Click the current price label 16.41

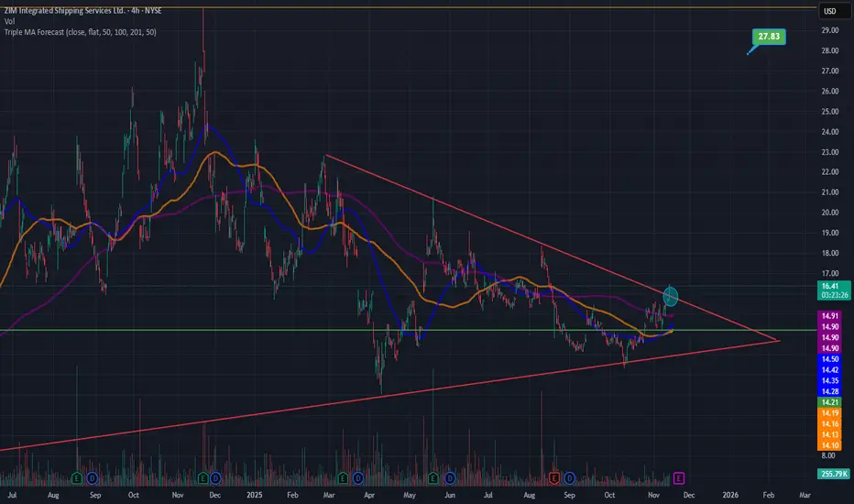click(830, 286)
